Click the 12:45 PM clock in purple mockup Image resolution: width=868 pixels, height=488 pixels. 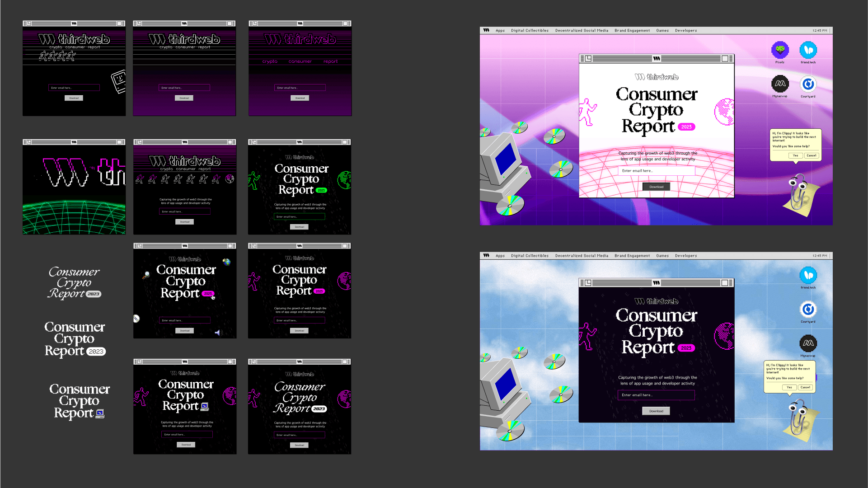tap(820, 31)
